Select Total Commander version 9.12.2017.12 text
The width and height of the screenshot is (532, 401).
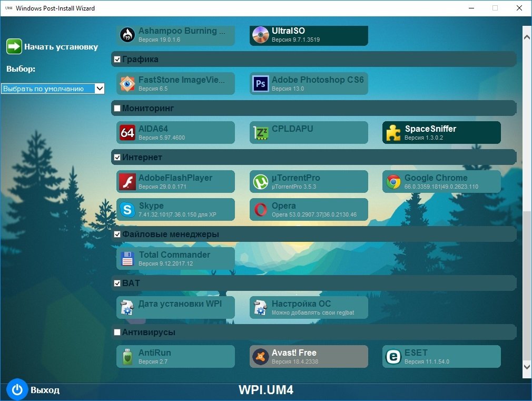pos(165,263)
